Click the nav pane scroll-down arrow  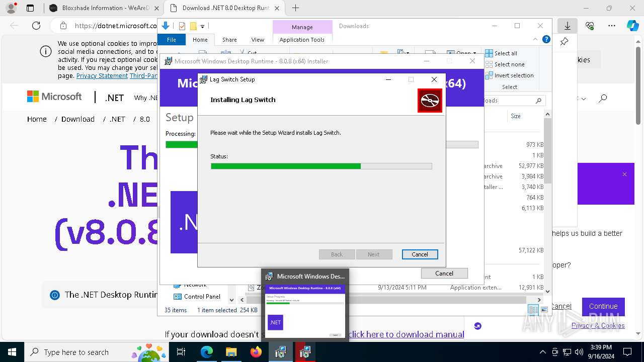tap(231, 300)
